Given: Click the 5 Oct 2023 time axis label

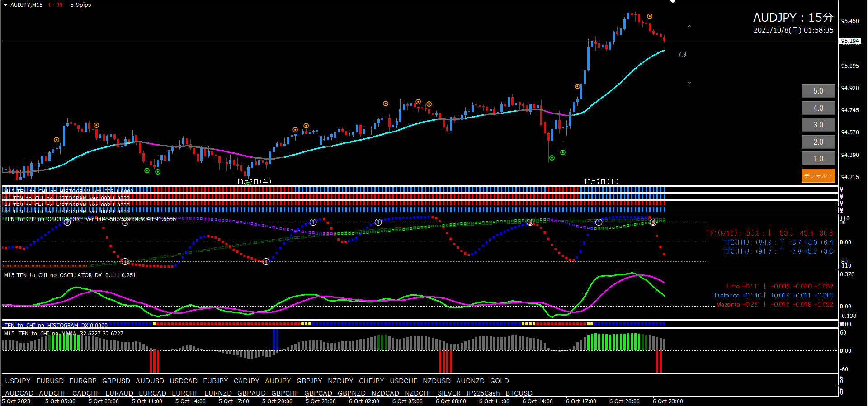Looking at the screenshot, I should click(x=16, y=401).
